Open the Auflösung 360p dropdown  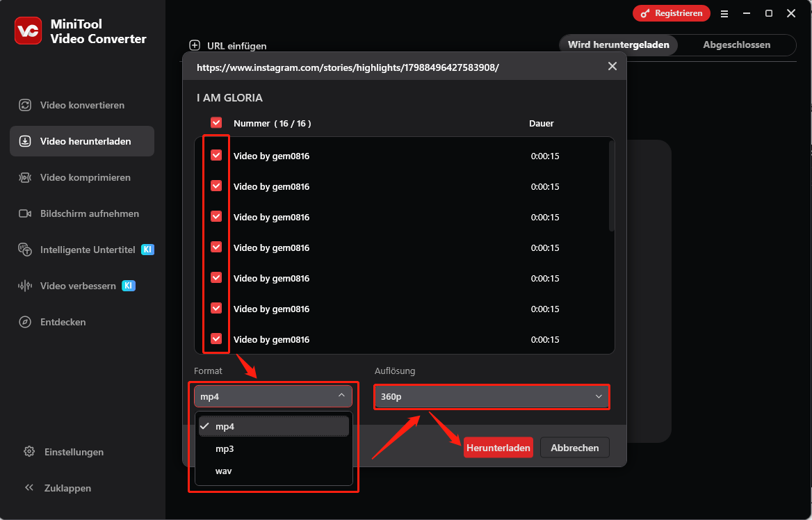point(492,397)
